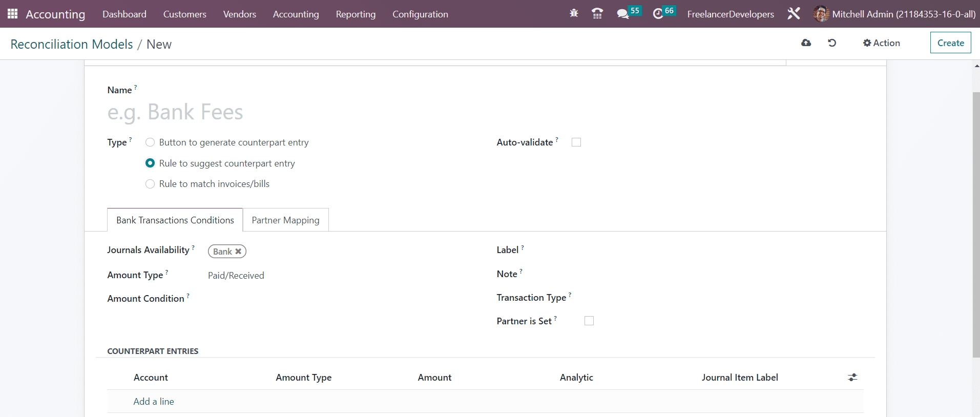Image resolution: width=980 pixels, height=417 pixels.
Task: Open the activities clock icon
Action: click(658, 14)
